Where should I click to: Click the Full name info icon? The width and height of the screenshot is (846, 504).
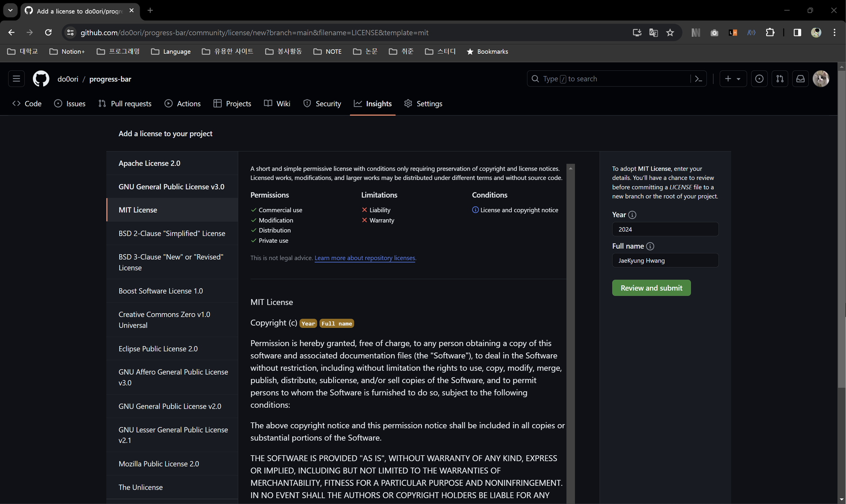pyautogui.click(x=650, y=246)
